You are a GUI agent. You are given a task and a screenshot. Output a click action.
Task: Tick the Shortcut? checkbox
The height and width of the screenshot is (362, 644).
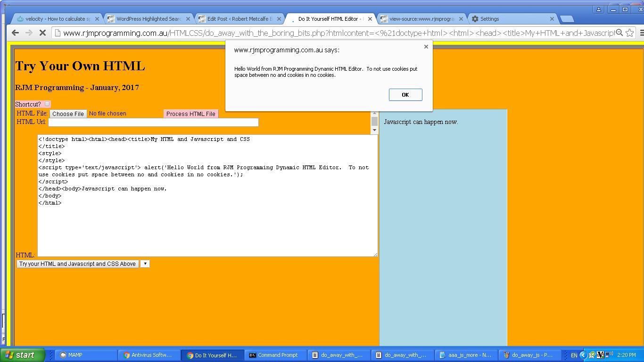pos(47,104)
